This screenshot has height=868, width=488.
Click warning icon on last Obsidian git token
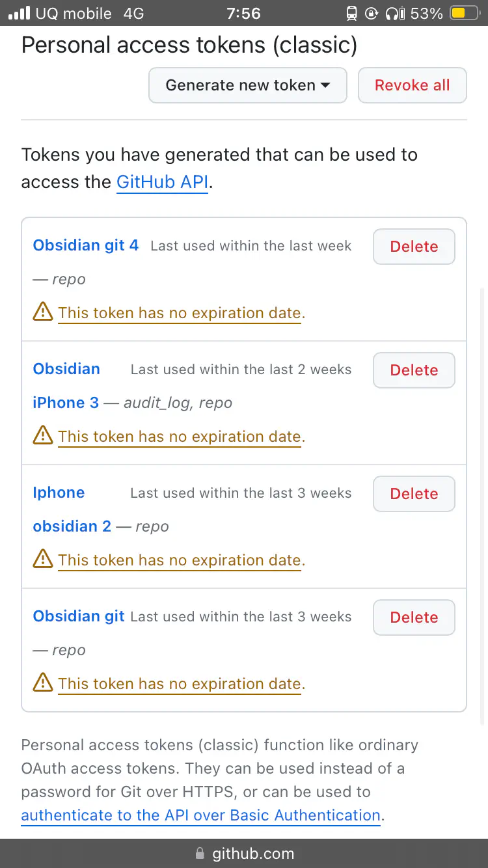click(43, 683)
